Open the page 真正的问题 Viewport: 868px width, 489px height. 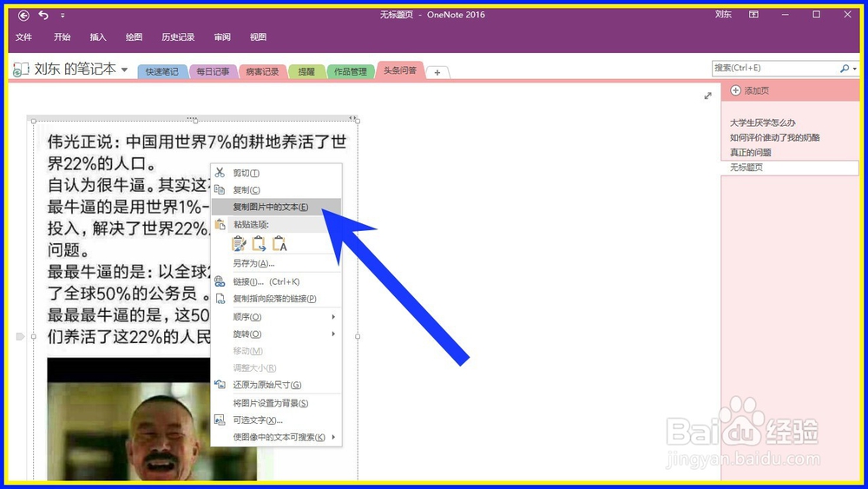[x=750, y=152]
